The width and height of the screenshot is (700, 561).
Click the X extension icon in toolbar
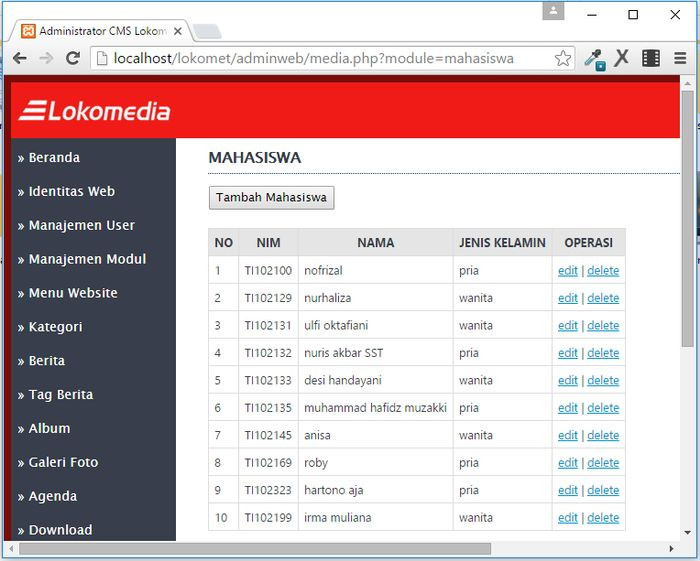(622, 58)
